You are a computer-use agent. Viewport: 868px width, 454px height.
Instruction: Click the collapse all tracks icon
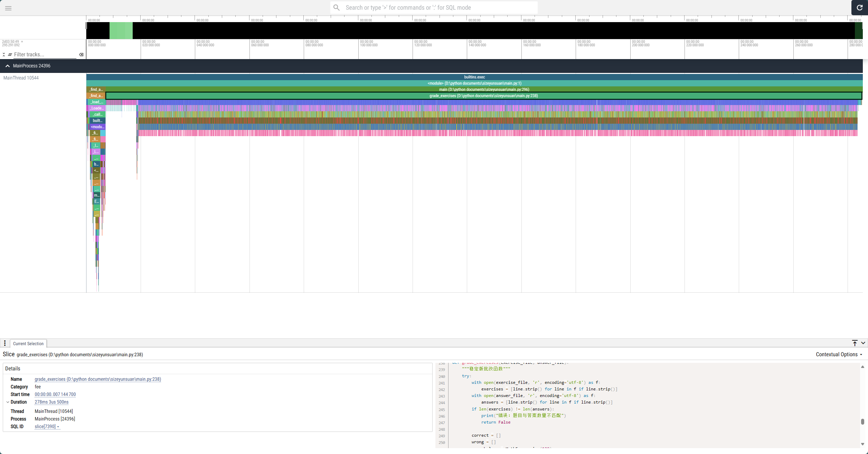pyautogui.click(x=4, y=55)
